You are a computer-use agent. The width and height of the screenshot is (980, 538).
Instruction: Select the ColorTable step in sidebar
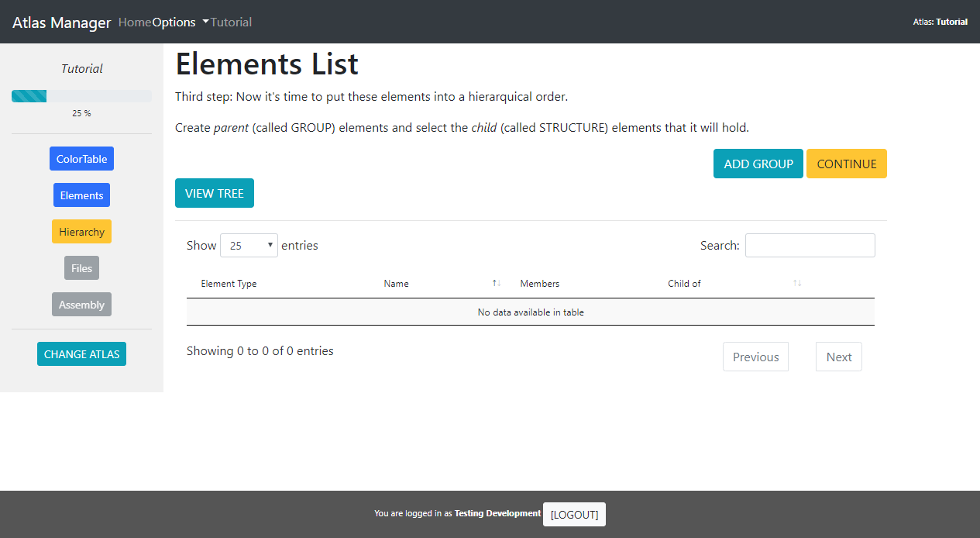[x=81, y=159]
